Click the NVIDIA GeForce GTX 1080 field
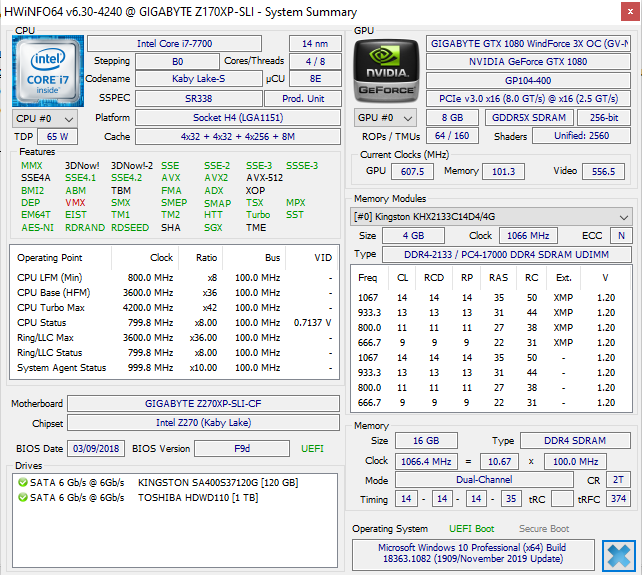The image size is (642, 575). tap(528, 61)
